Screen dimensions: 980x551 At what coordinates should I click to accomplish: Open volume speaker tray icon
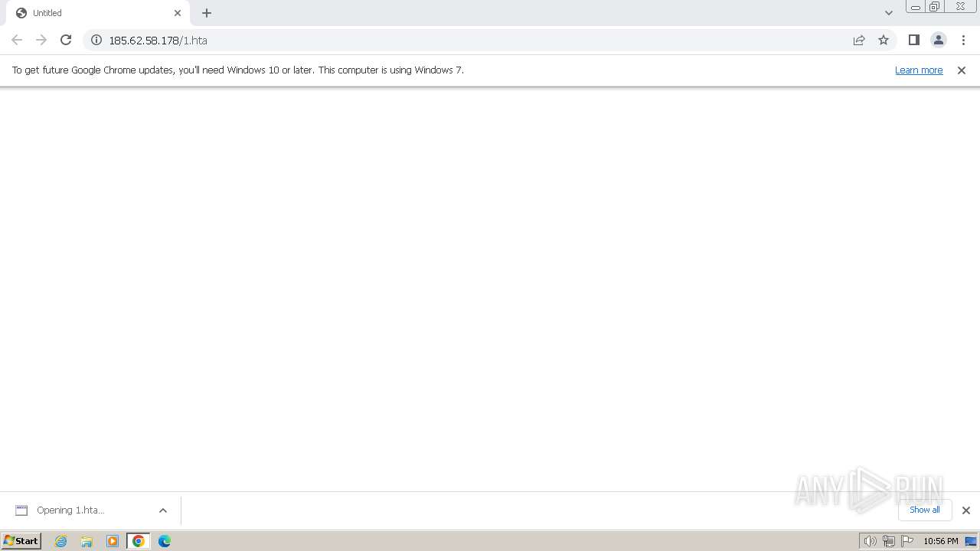(870, 541)
